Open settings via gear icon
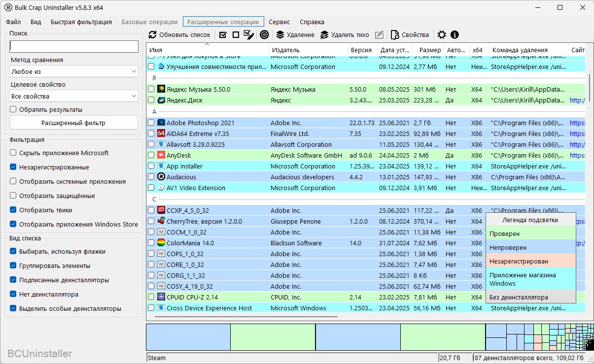 point(442,35)
